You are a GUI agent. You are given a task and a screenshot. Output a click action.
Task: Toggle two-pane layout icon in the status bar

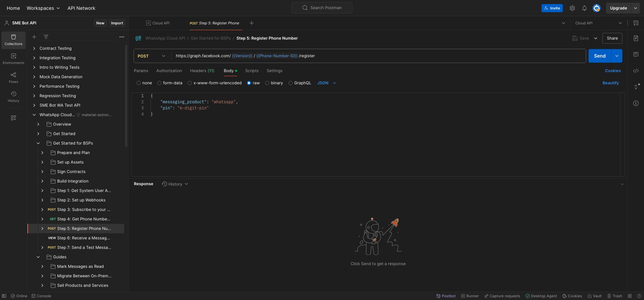(630, 296)
